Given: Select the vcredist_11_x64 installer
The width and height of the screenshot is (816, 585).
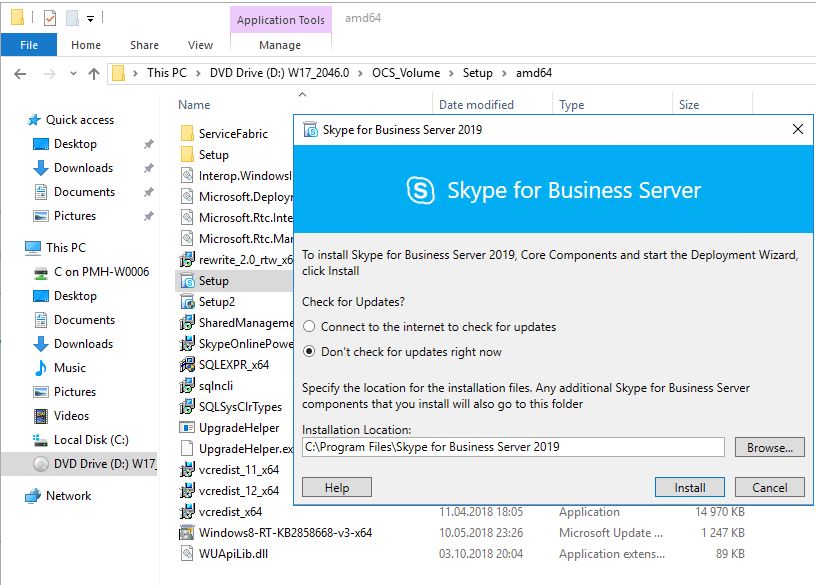Looking at the screenshot, I should (238, 469).
